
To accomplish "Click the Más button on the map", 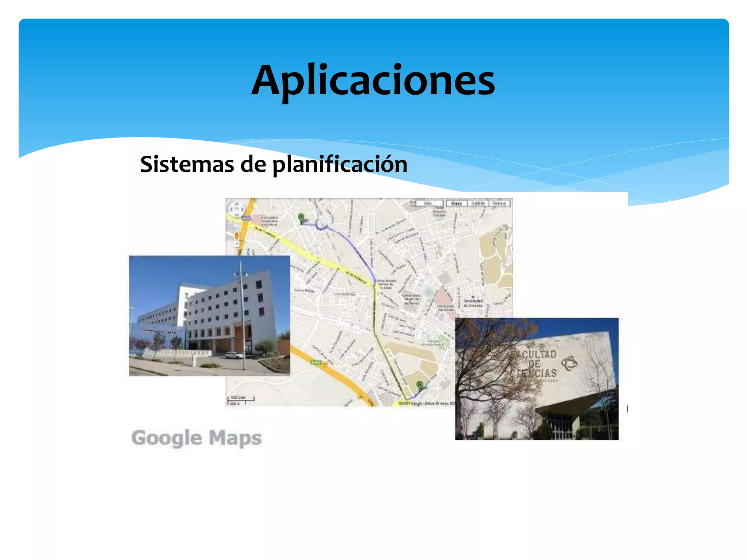I will (x=430, y=203).
